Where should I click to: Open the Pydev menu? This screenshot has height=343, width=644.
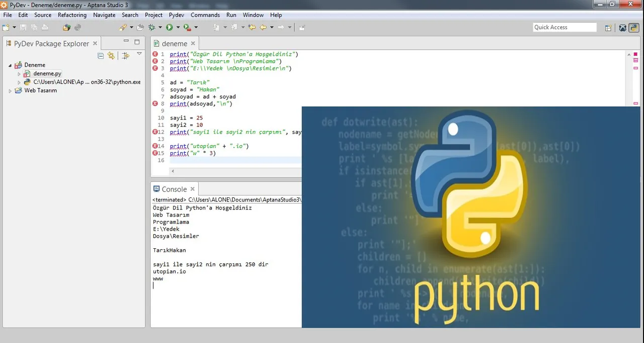click(176, 15)
